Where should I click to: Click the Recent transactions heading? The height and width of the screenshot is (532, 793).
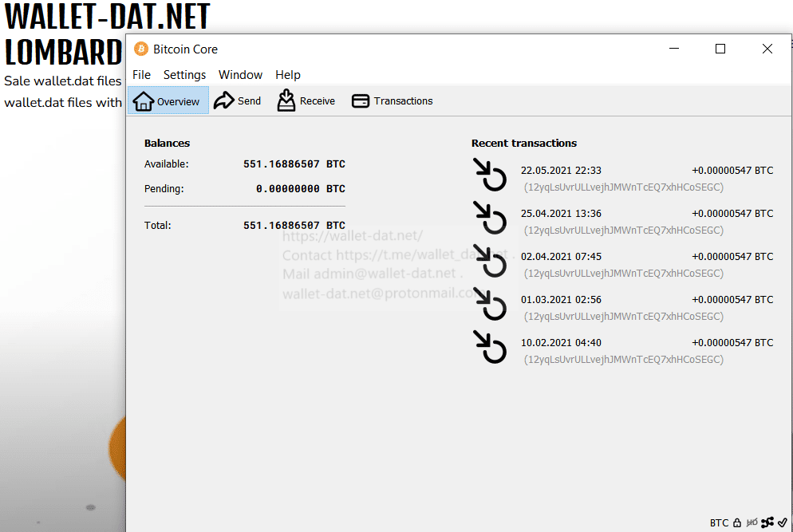pyautogui.click(x=524, y=143)
